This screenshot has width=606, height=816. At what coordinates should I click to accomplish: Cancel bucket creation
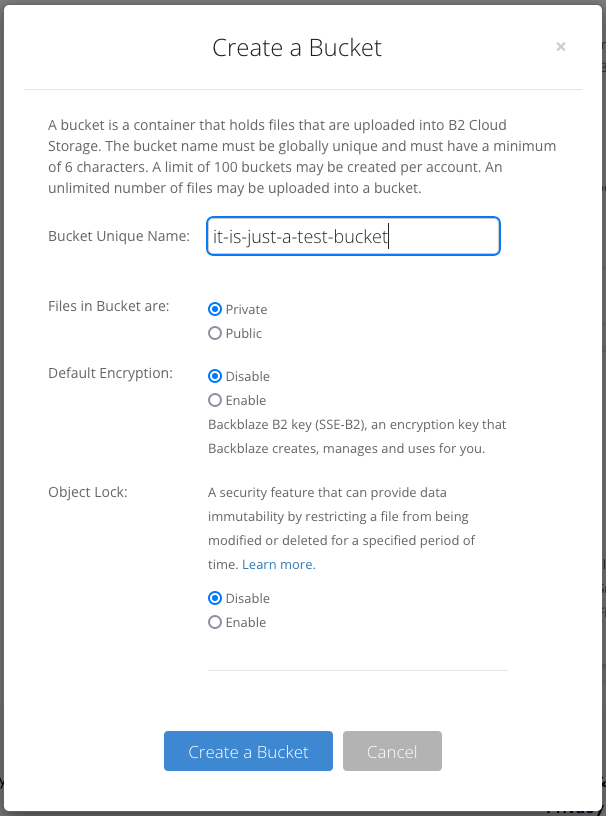pyautogui.click(x=392, y=751)
